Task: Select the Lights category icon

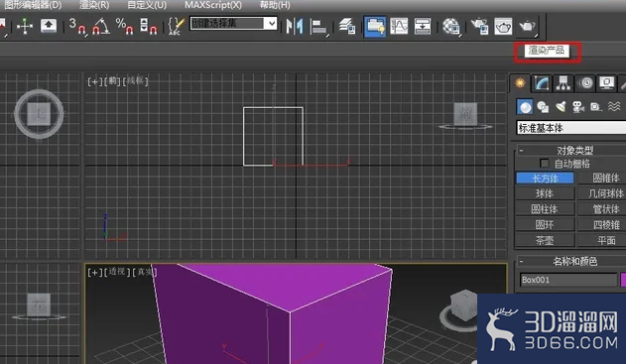Action: pyautogui.click(x=561, y=107)
